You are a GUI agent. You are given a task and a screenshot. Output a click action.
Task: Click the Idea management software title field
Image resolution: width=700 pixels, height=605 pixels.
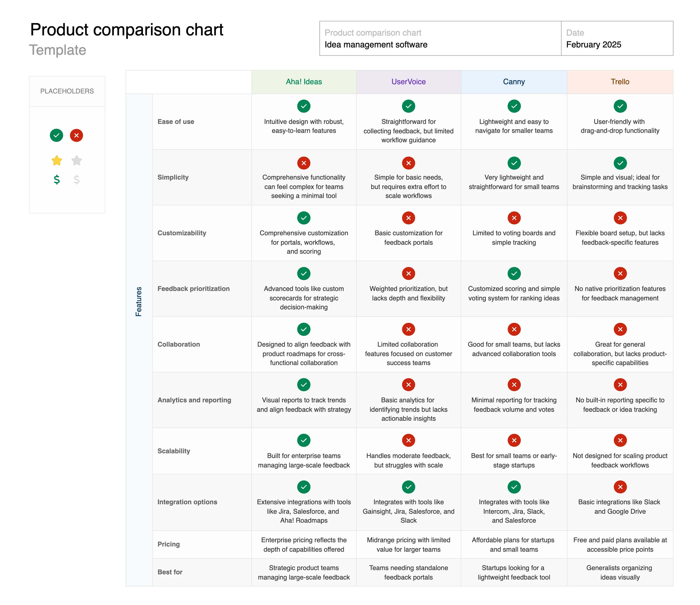440,38
